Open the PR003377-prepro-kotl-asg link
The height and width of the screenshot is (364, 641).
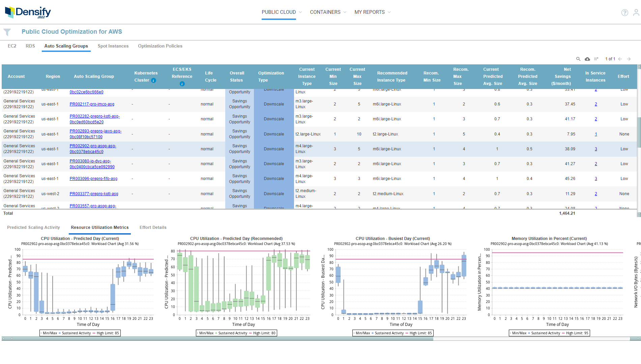point(94,193)
